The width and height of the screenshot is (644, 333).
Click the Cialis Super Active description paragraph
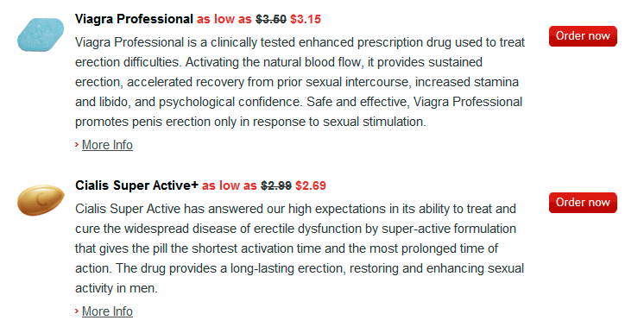(x=300, y=248)
